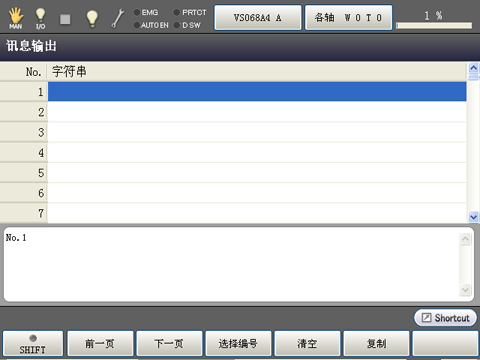Open the VS068A4 A robot button
This screenshot has width=480, height=360.
258,18
